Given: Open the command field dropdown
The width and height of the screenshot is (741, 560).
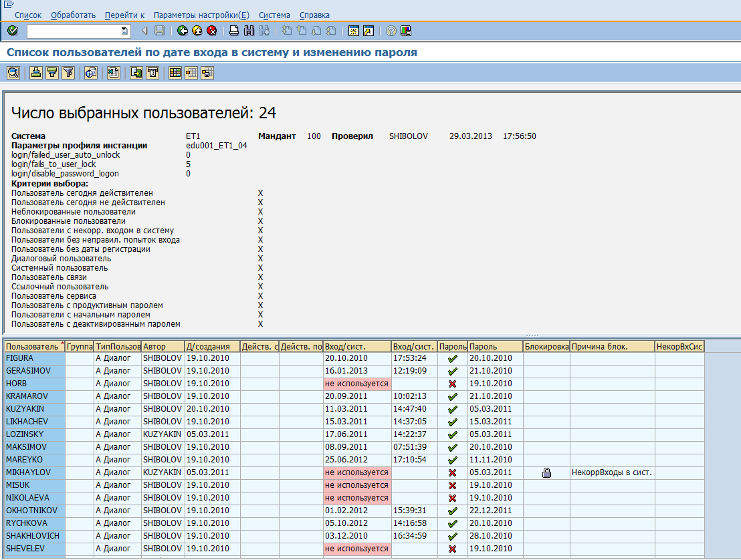Looking at the screenshot, I should click(x=124, y=30).
